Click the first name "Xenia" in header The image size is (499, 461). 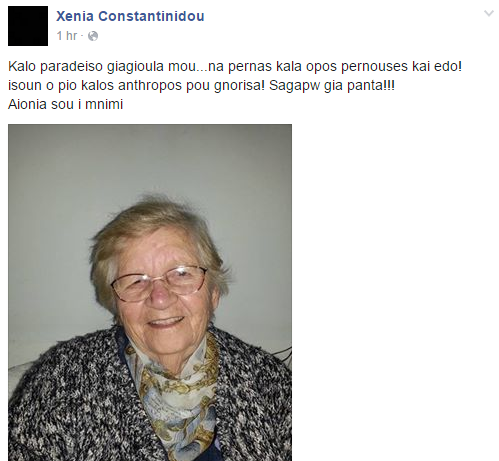coord(75,16)
